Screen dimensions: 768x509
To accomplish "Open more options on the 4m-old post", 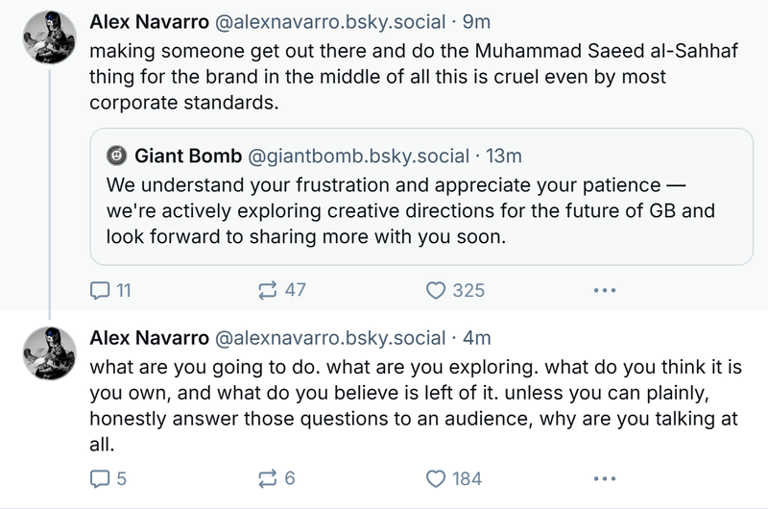I will (x=605, y=479).
